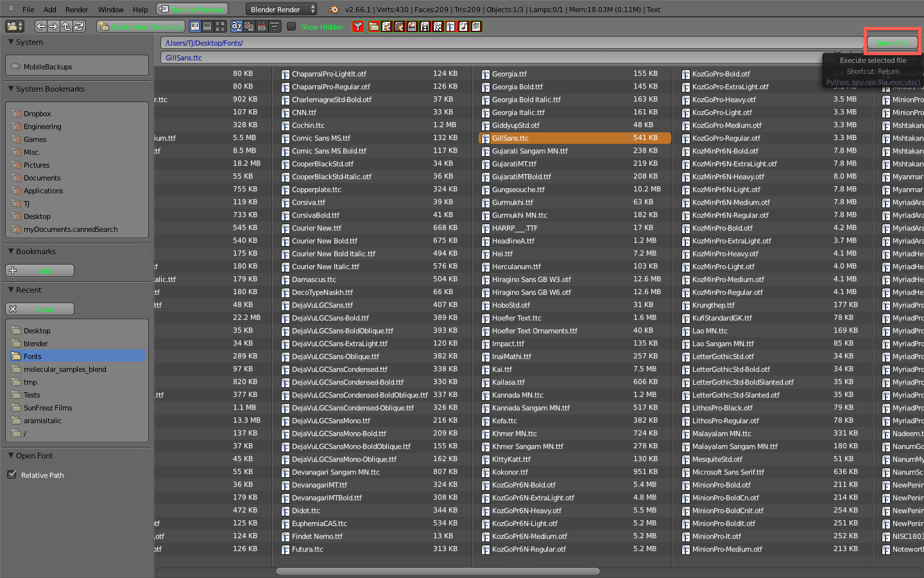This screenshot has height=578, width=924.
Task: Switch to short list display mode
Action: [x=195, y=26]
